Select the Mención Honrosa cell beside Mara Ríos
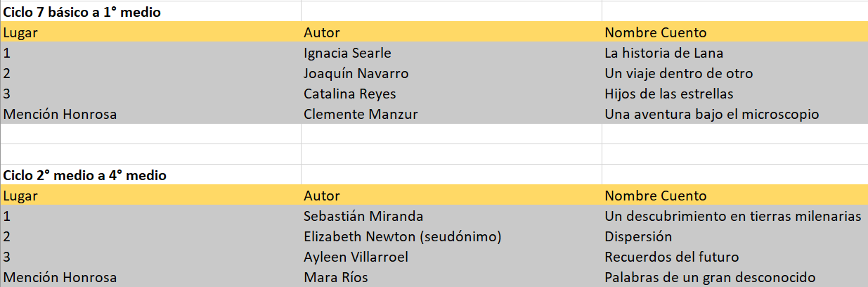868x287 pixels. tap(60, 277)
